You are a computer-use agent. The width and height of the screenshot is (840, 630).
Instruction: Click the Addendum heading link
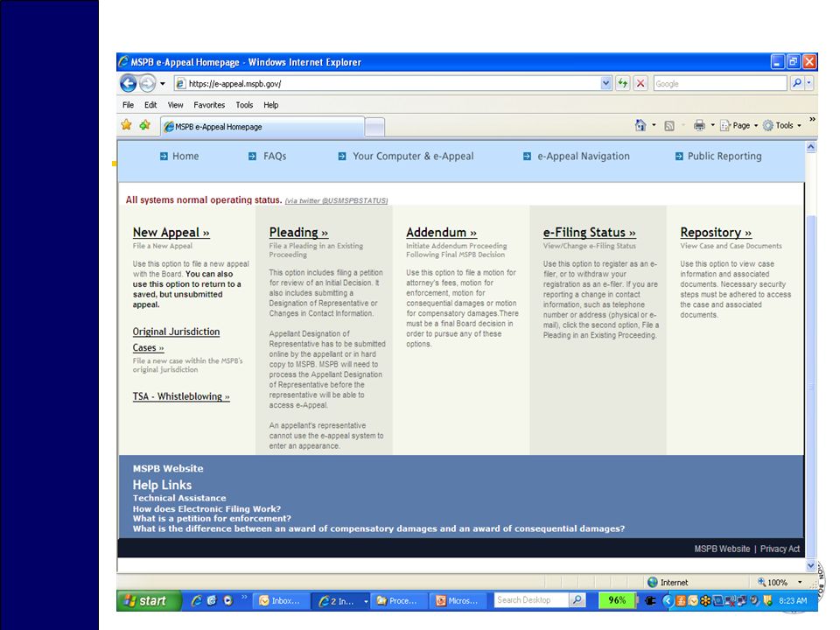coord(441,233)
